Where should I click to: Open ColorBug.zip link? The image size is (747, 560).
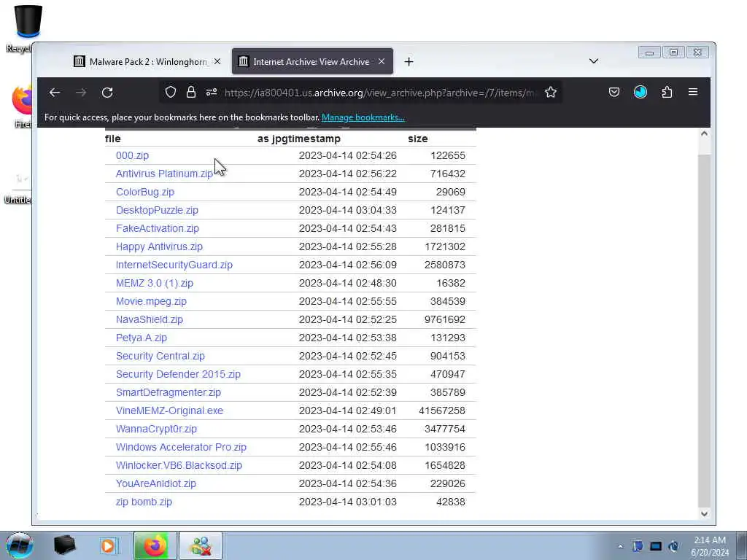pos(145,192)
